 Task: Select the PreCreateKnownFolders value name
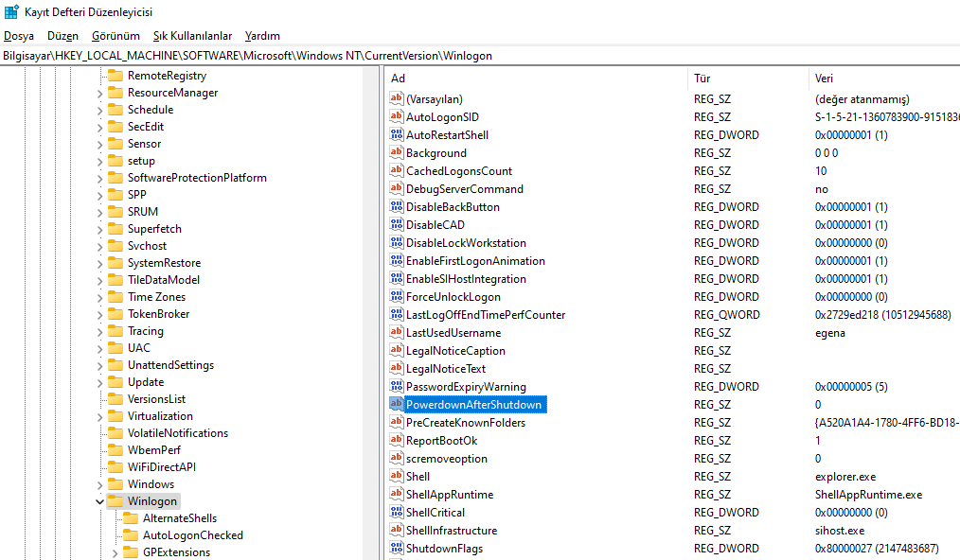(x=465, y=422)
